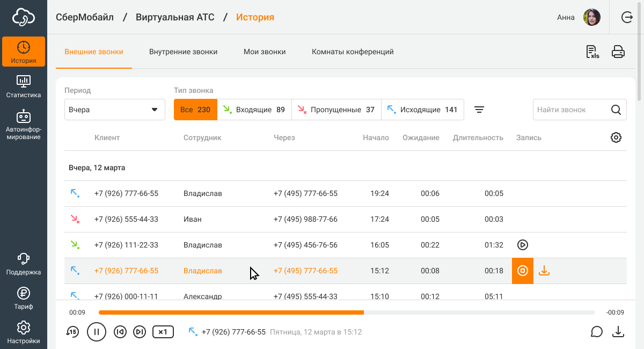Viewport: 644px width, 349px height.
Task: Switch to Комнаты конференций tab
Action: 353,52
